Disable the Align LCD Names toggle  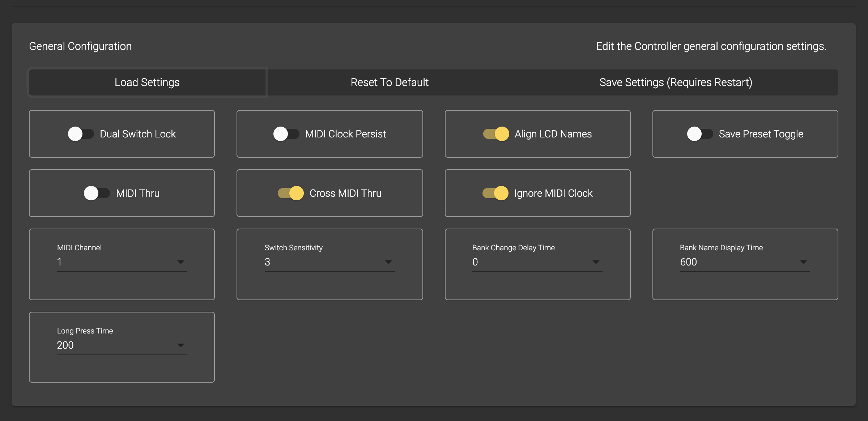pyautogui.click(x=496, y=134)
